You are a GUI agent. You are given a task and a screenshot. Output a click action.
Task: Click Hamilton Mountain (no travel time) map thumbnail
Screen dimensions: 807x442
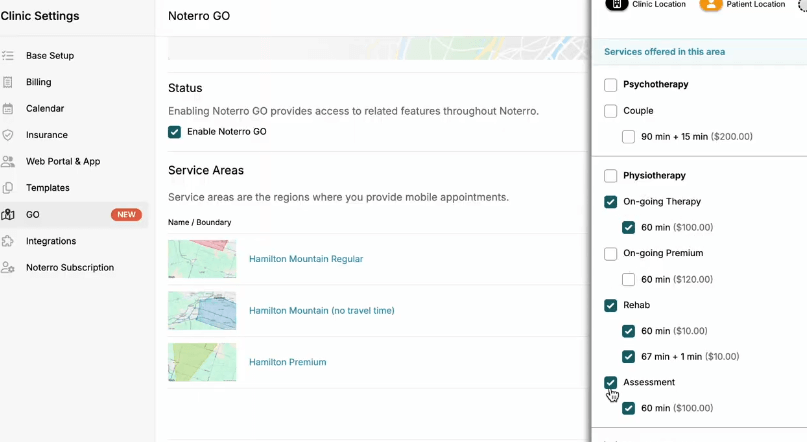tap(202, 311)
